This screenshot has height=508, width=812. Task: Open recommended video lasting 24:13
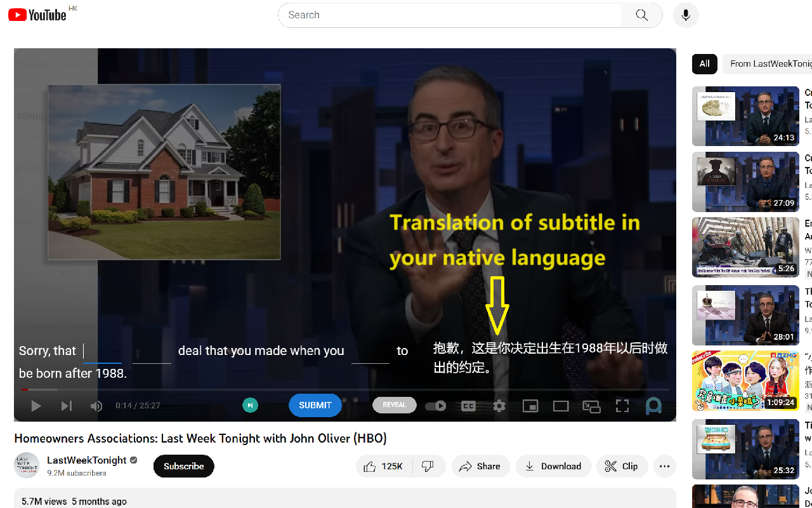[745, 116]
